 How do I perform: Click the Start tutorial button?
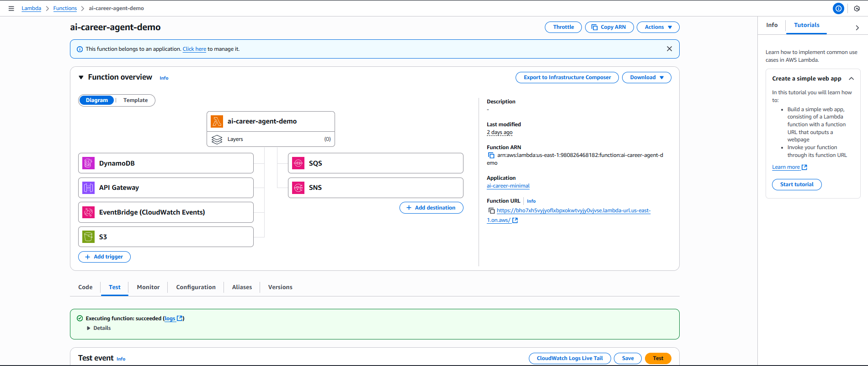797,185
